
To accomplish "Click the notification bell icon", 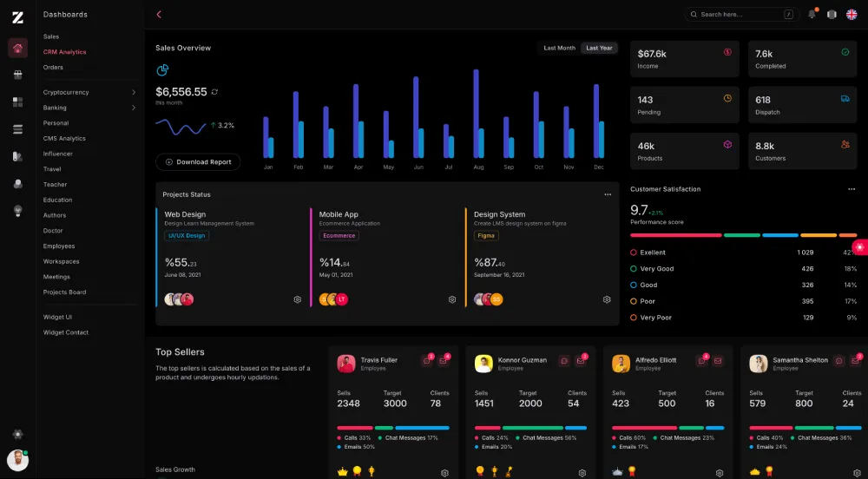I will coord(812,15).
